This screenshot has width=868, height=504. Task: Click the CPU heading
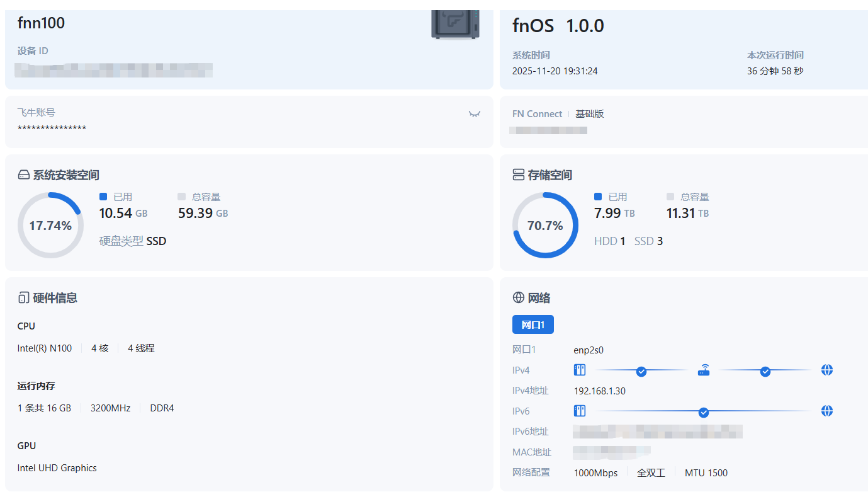coord(26,326)
